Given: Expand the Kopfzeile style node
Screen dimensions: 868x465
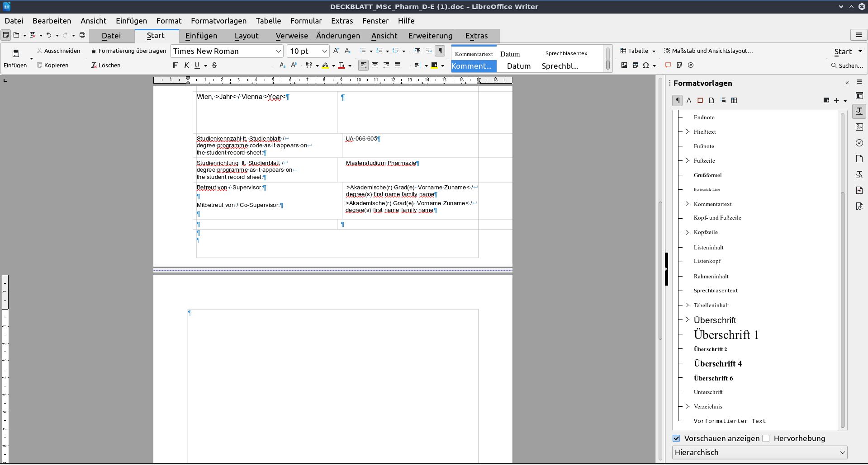Looking at the screenshot, I should click(688, 232).
